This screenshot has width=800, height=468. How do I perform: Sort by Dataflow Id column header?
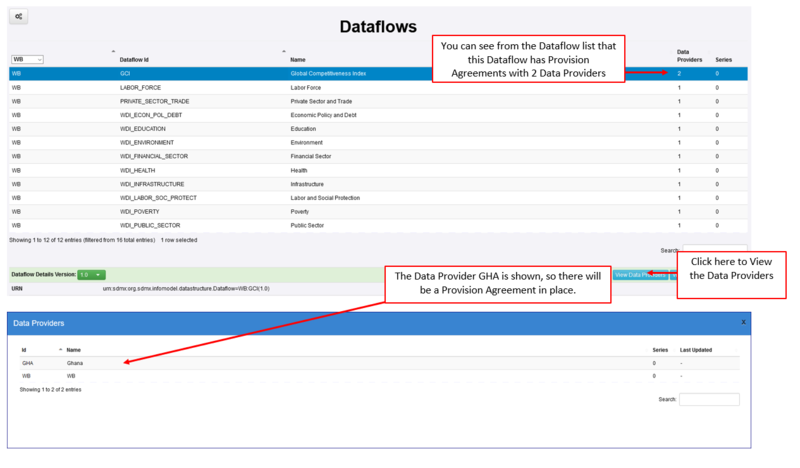coord(134,60)
